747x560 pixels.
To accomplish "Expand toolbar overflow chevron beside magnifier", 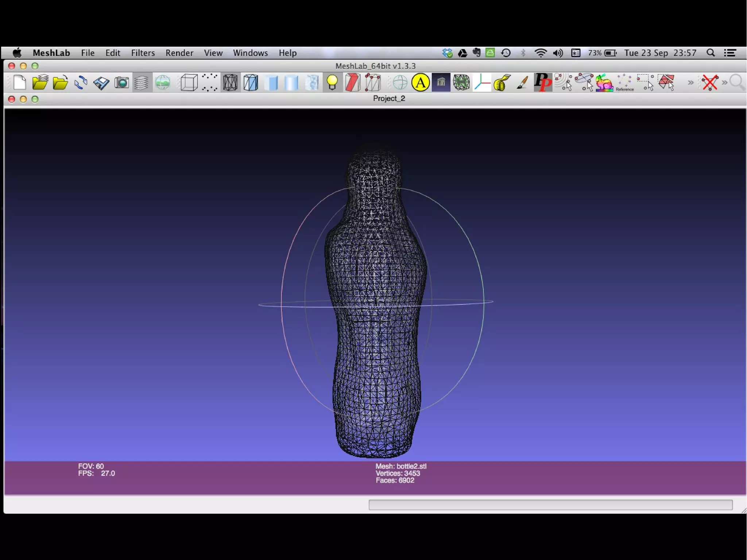I will click(724, 82).
